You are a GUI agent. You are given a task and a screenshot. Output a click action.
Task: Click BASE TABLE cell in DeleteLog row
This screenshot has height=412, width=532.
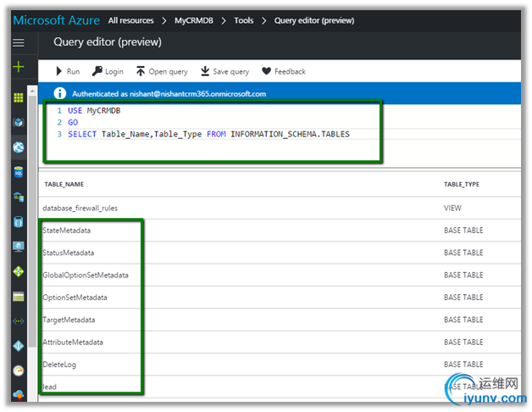coord(463,365)
